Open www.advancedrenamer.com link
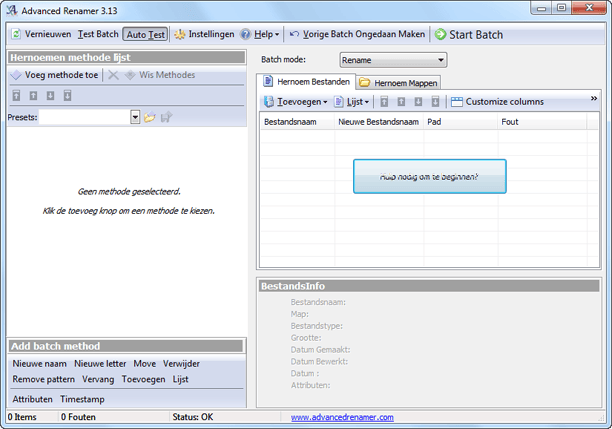The width and height of the screenshot is (612, 429). [342, 417]
